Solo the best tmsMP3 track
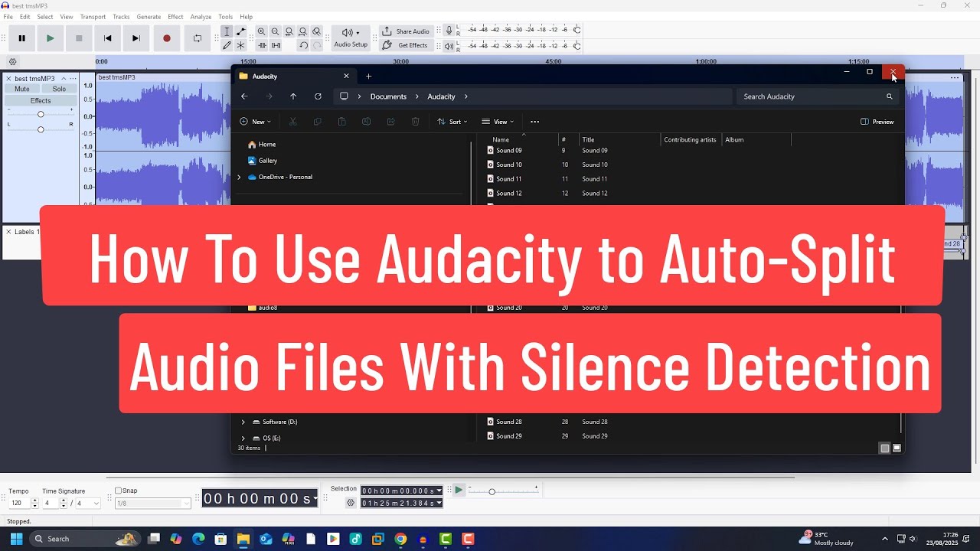980x551 pixels. coord(59,89)
